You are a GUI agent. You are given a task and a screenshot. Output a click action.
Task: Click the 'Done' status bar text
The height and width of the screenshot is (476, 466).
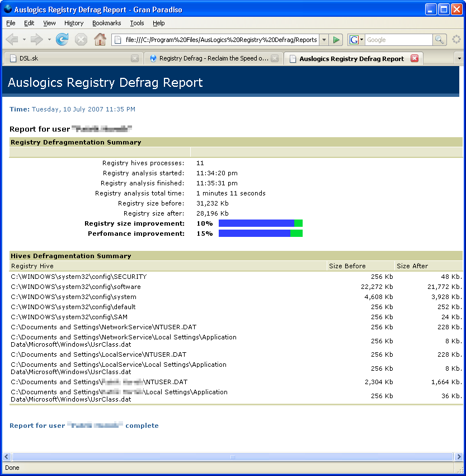(x=12, y=468)
